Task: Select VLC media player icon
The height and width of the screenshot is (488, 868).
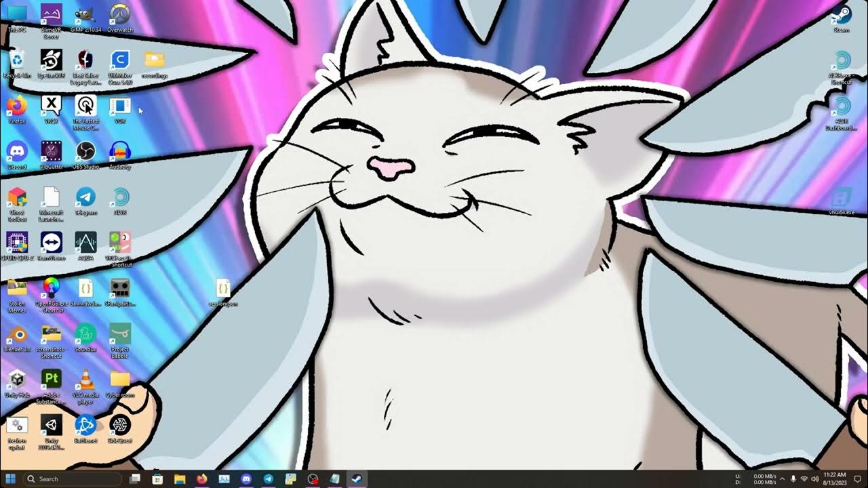Action: point(85,386)
